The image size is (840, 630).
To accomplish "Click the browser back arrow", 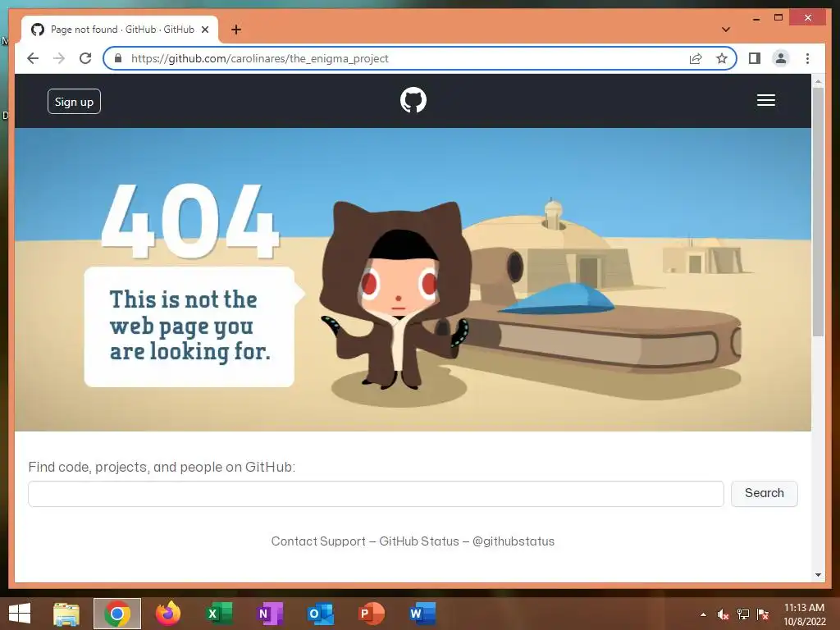I will point(33,58).
